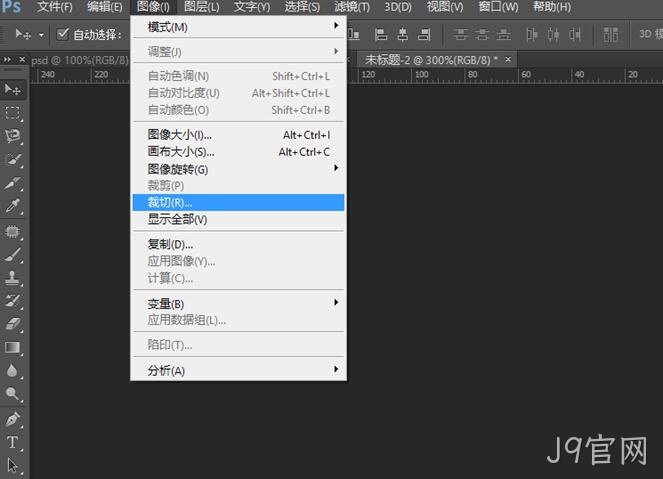
Task: Select the Spot Healing Brush tool
Action: pos(12,231)
